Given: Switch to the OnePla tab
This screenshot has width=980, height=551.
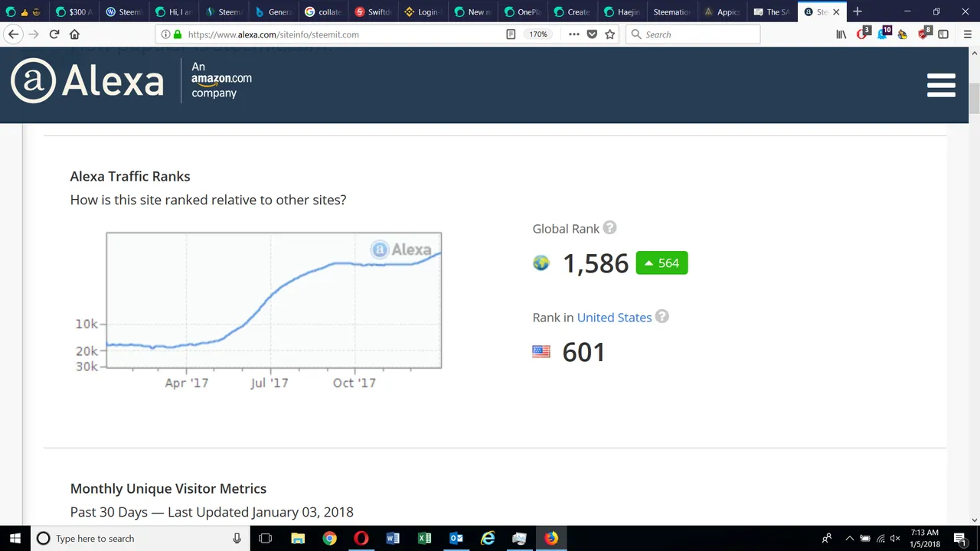Looking at the screenshot, I should [x=522, y=11].
